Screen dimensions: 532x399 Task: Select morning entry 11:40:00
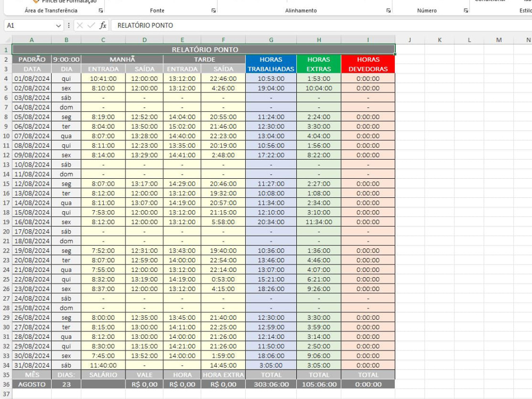click(103, 365)
